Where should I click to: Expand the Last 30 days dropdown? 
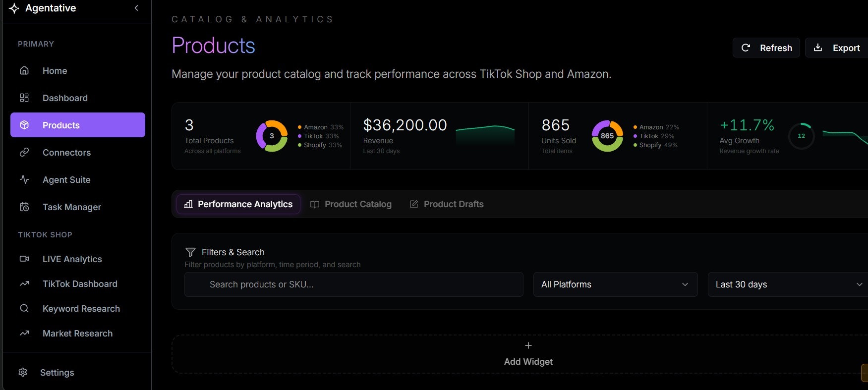(x=788, y=284)
